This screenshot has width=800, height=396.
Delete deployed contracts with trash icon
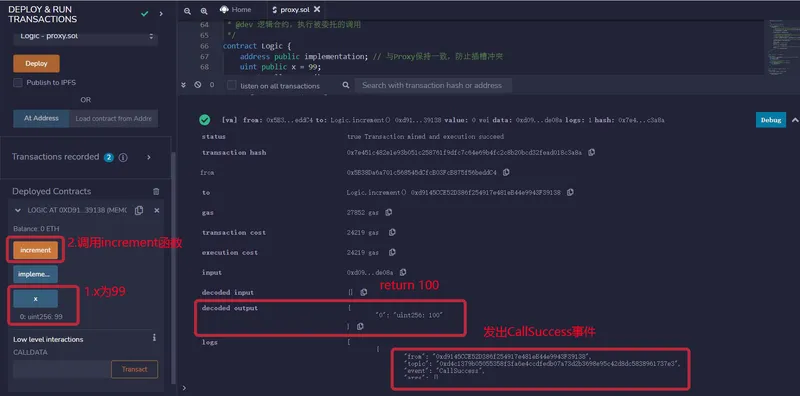coord(156,191)
